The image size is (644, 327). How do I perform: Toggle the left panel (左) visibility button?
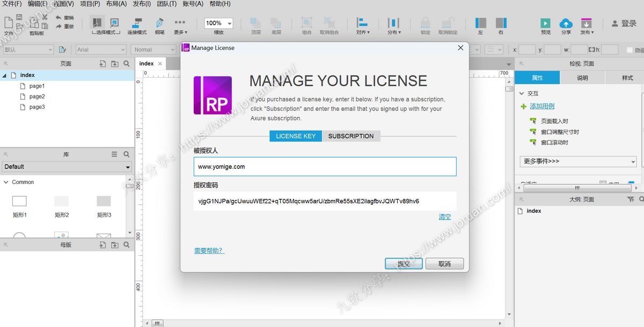tap(481, 23)
